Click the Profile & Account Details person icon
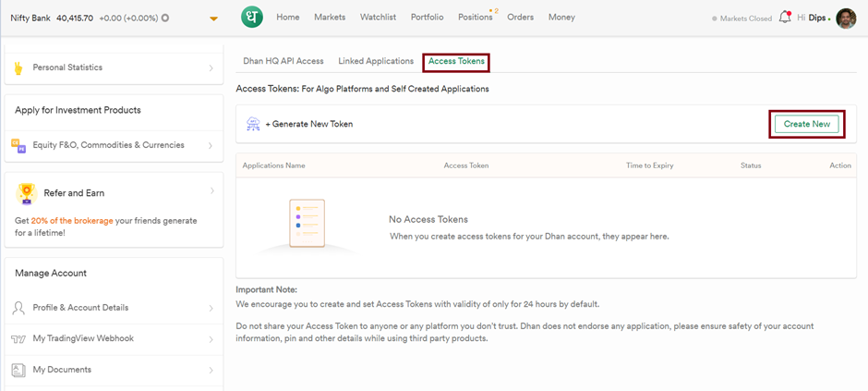The width and height of the screenshot is (868, 391). (18, 308)
